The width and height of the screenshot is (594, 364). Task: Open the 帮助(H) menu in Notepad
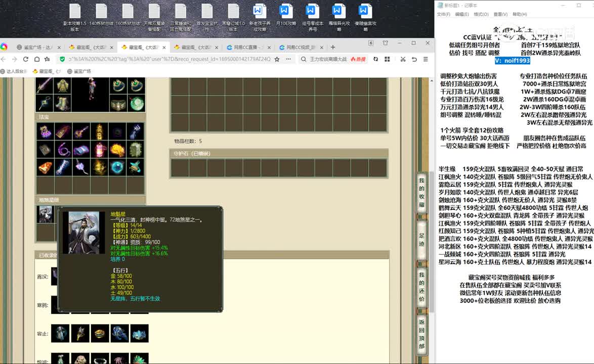pos(520,14)
